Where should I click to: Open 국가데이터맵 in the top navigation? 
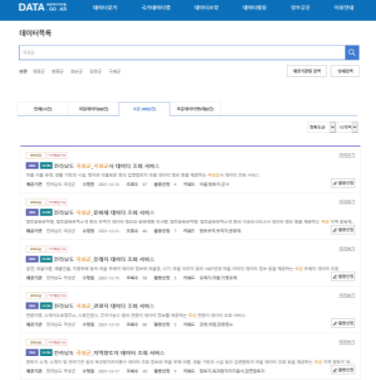coord(156,7)
